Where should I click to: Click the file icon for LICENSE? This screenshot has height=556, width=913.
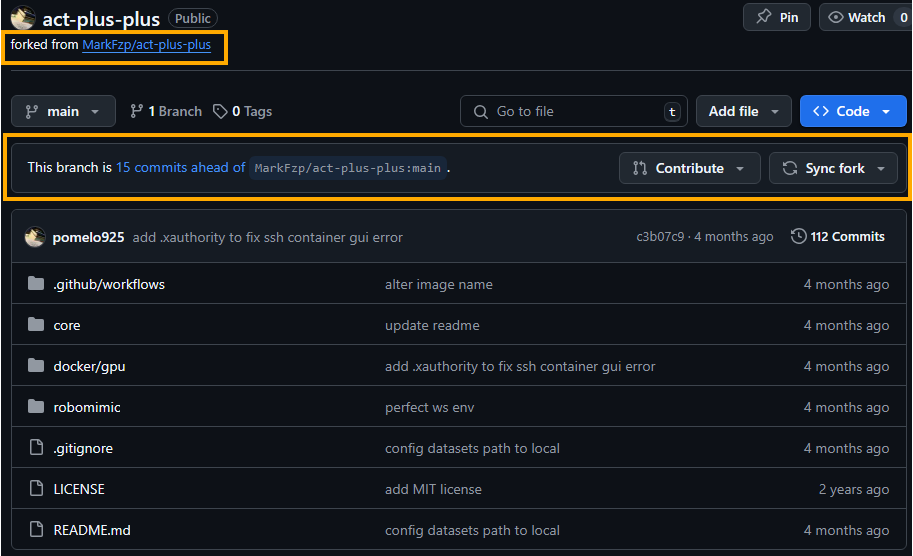click(x=36, y=488)
